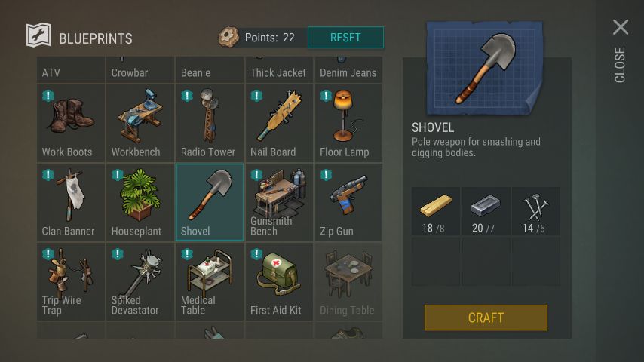Choose the Radio Tower blueprint
The image size is (644, 362).
tap(210, 123)
